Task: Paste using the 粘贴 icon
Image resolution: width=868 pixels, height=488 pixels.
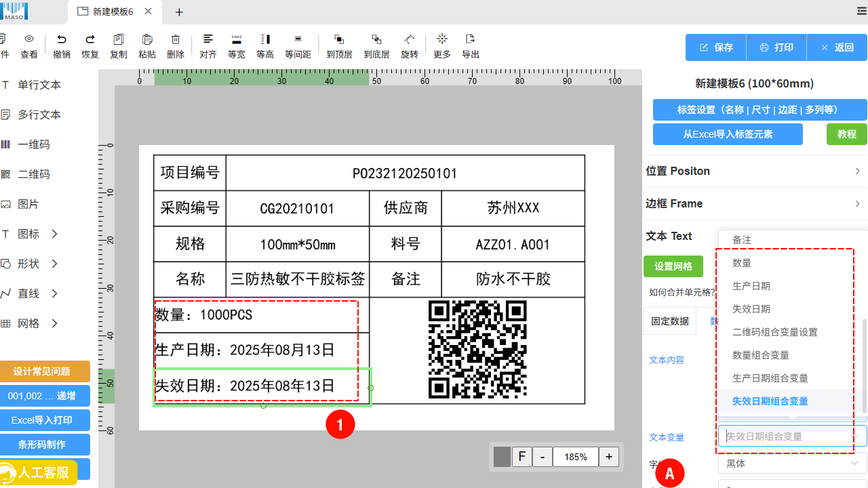Action: [147, 39]
